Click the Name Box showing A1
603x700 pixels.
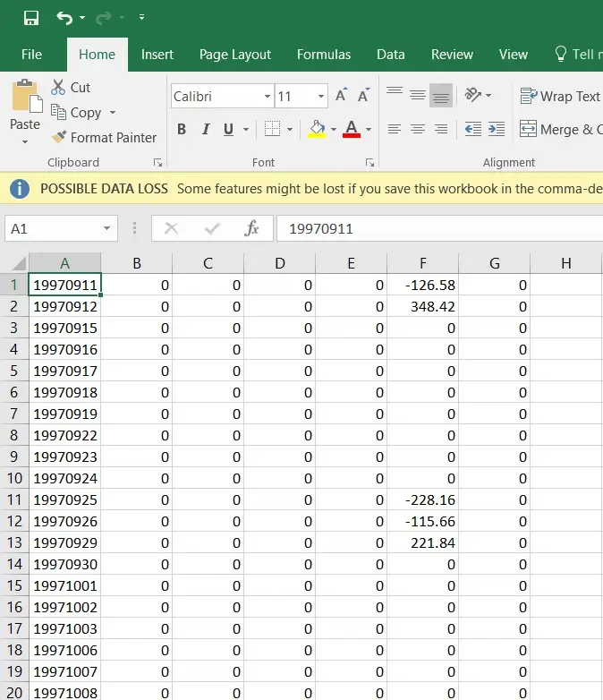click(54, 229)
